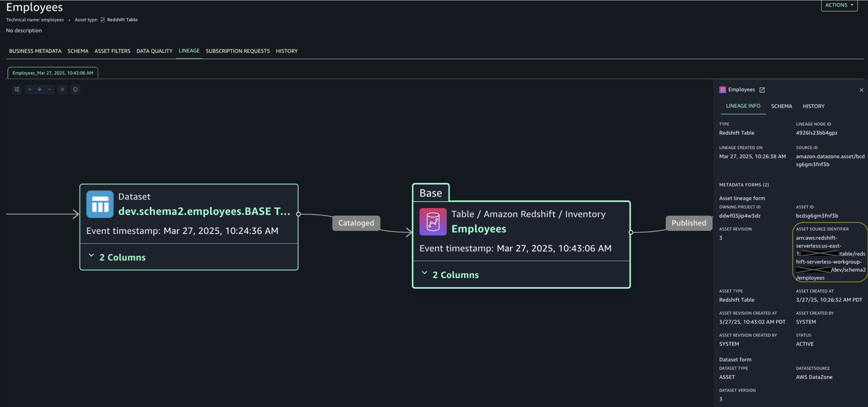Zoom out of the lineage graph
This screenshot has width=868, height=407.
49,90
